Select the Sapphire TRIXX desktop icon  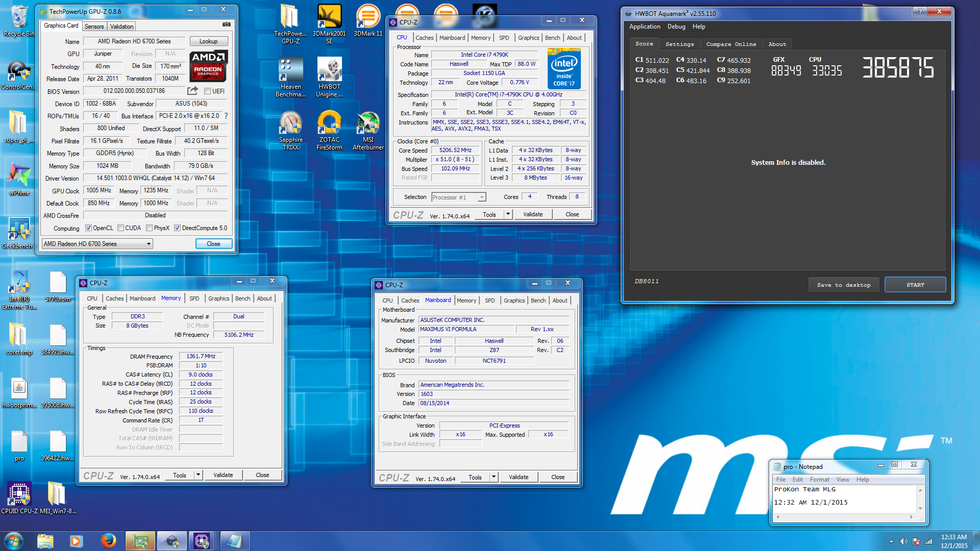(x=290, y=131)
